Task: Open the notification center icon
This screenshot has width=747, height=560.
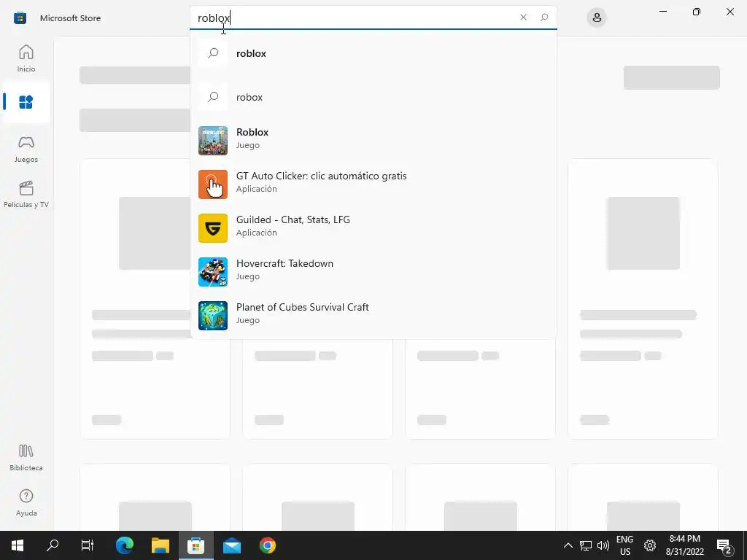Action: point(724,545)
